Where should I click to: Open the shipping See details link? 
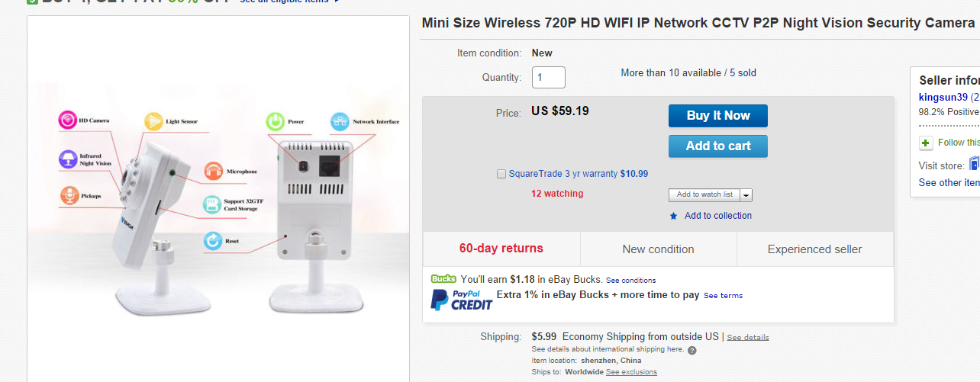pyautogui.click(x=747, y=337)
